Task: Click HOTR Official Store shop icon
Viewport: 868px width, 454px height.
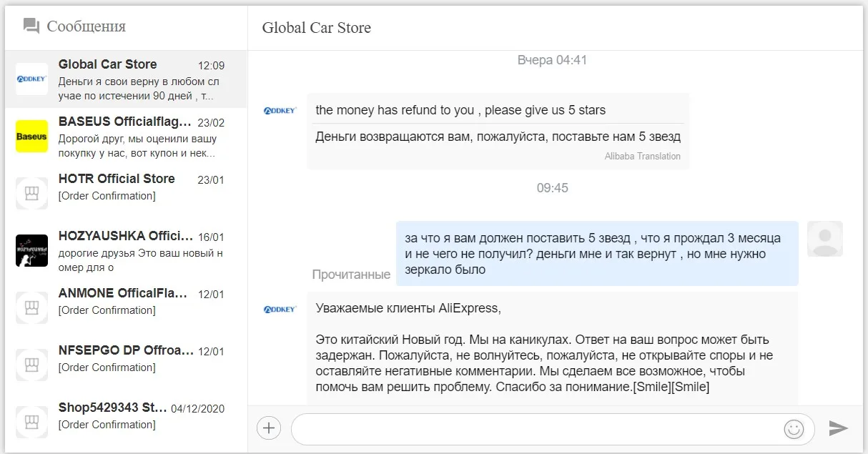Action: (31, 193)
